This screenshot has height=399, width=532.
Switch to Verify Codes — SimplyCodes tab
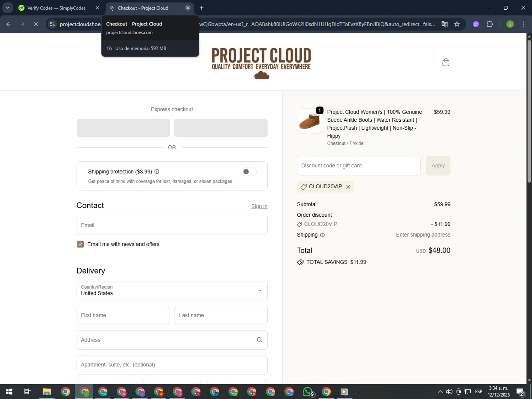(x=56, y=8)
